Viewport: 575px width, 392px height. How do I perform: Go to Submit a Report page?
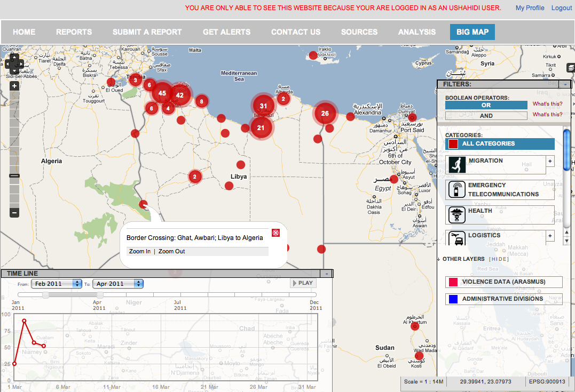pos(147,32)
